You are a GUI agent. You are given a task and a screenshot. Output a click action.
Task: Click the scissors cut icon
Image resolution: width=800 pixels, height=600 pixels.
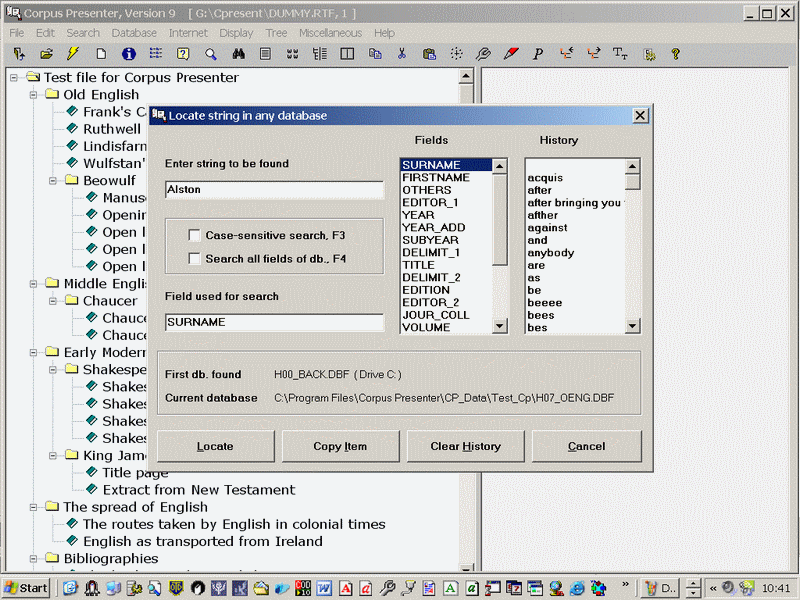(x=402, y=54)
